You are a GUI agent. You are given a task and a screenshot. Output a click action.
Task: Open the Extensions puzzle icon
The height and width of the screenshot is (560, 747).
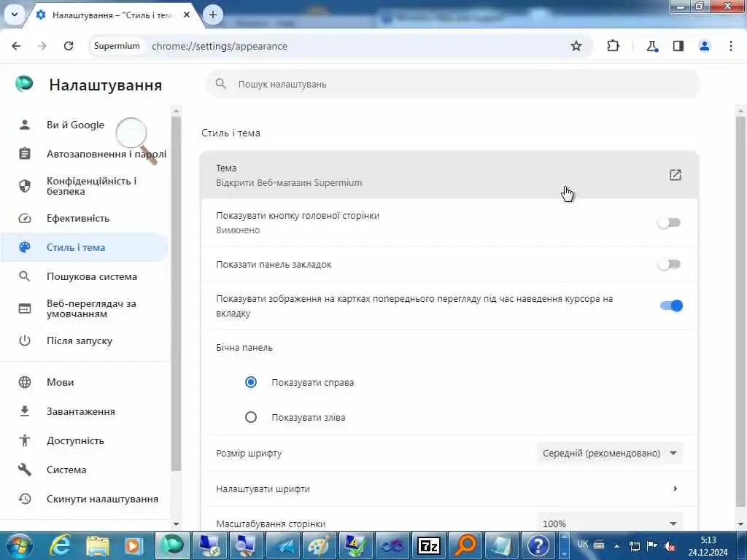pos(613,46)
